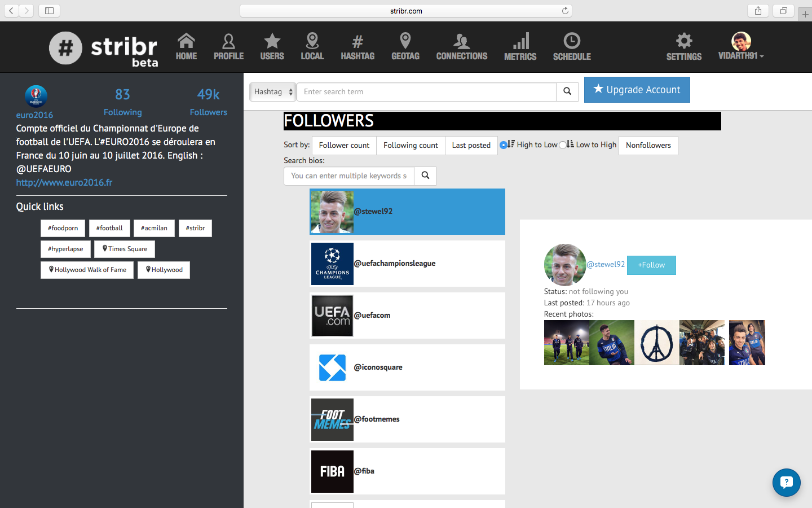Open Hollywood location quick link
The width and height of the screenshot is (812, 508).
coord(164,270)
